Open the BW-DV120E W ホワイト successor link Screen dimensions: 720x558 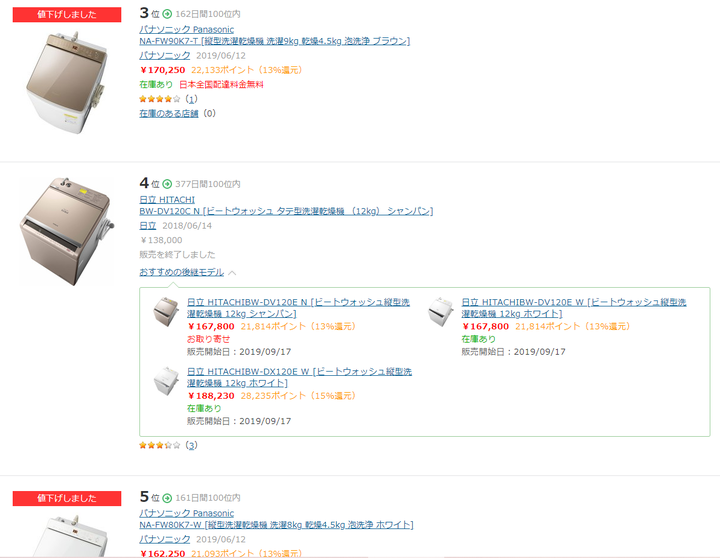tap(574, 308)
